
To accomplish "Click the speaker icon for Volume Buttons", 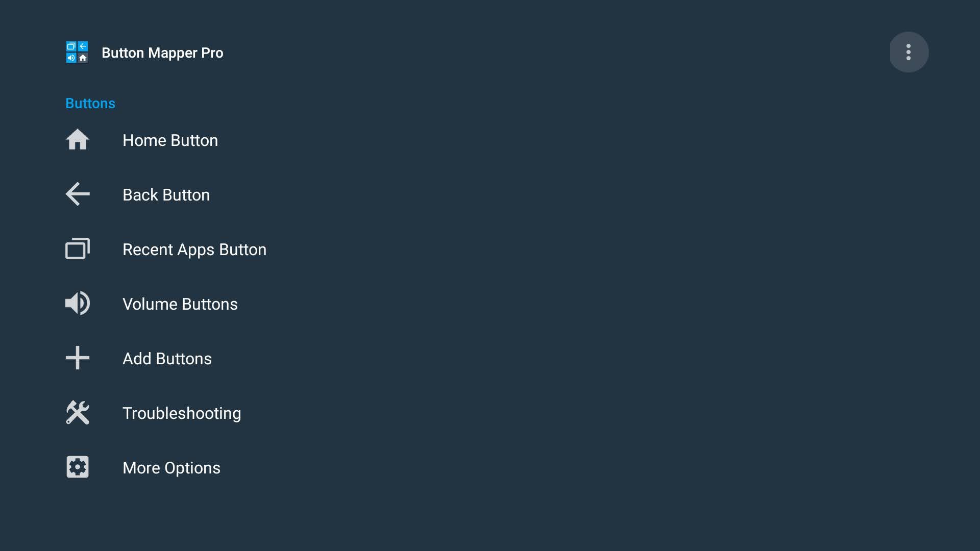I will coord(78,304).
